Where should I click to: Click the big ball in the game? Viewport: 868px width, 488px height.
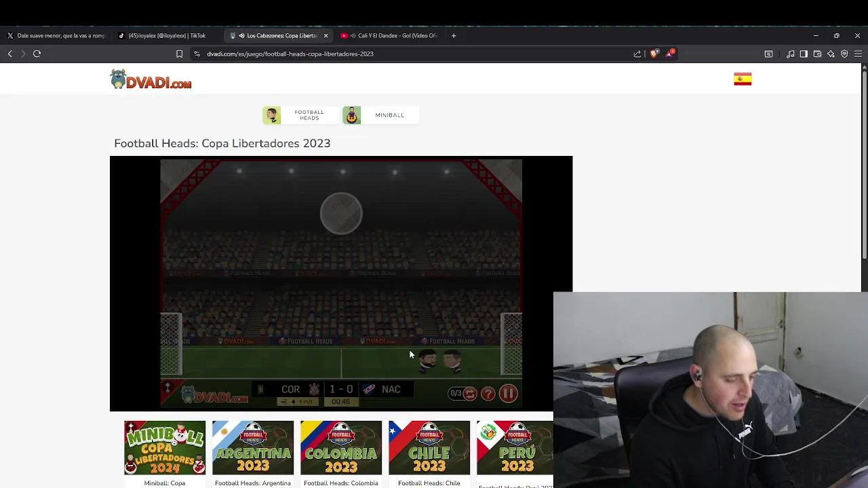pyautogui.click(x=341, y=213)
